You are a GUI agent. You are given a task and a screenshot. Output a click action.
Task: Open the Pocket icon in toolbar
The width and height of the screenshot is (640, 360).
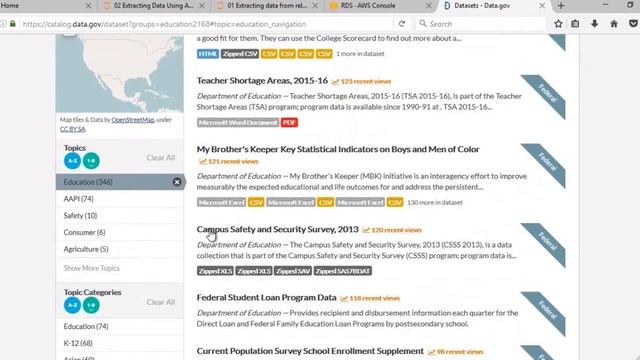(633, 24)
